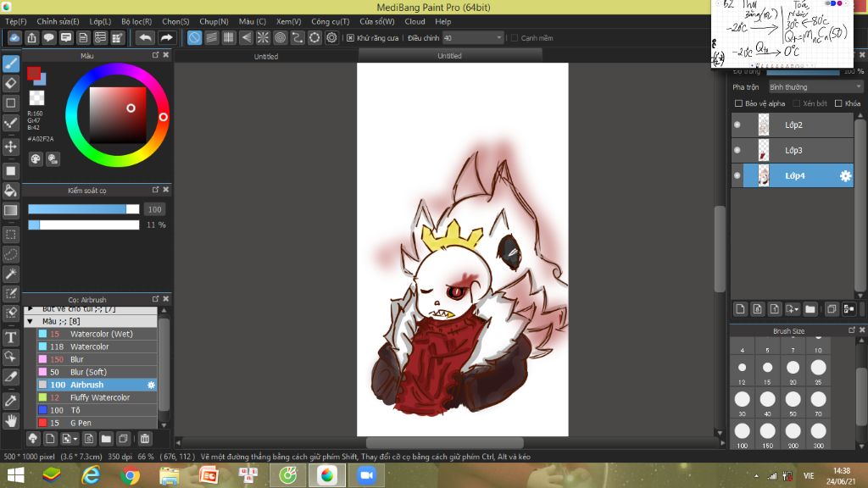
Task: Enable Khóa checkbox
Action: pos(838,103)
